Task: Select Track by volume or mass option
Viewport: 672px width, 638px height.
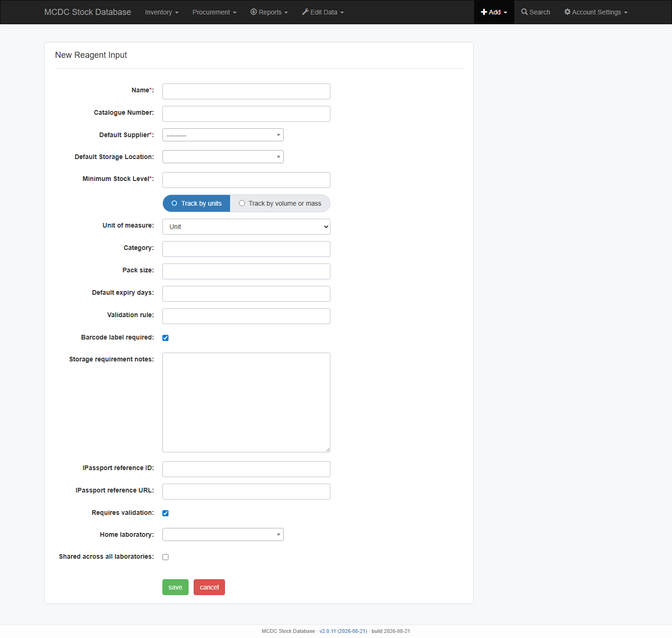Action: coord(280,203)
